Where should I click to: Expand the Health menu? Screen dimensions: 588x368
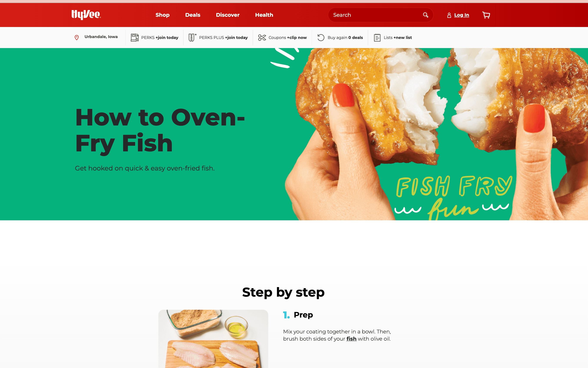264,15
